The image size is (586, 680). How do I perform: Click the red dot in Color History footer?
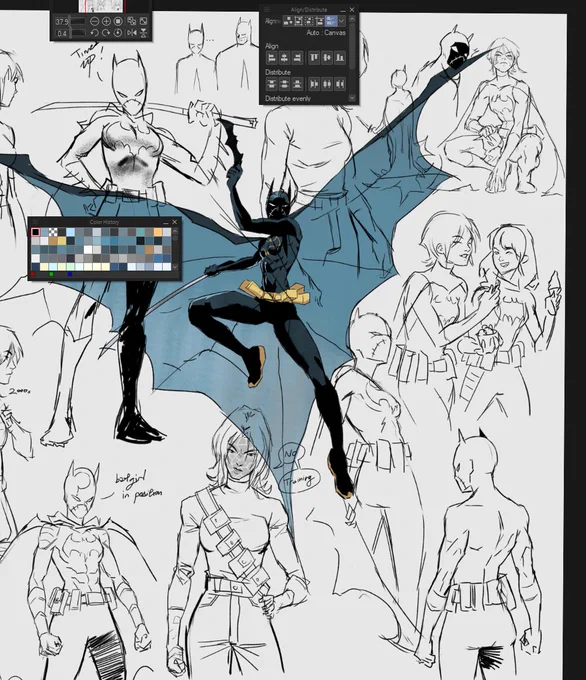pos(33,274)
